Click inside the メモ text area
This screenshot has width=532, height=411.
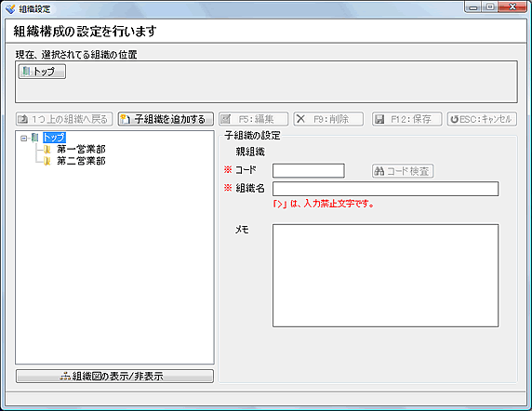(385, 275)
